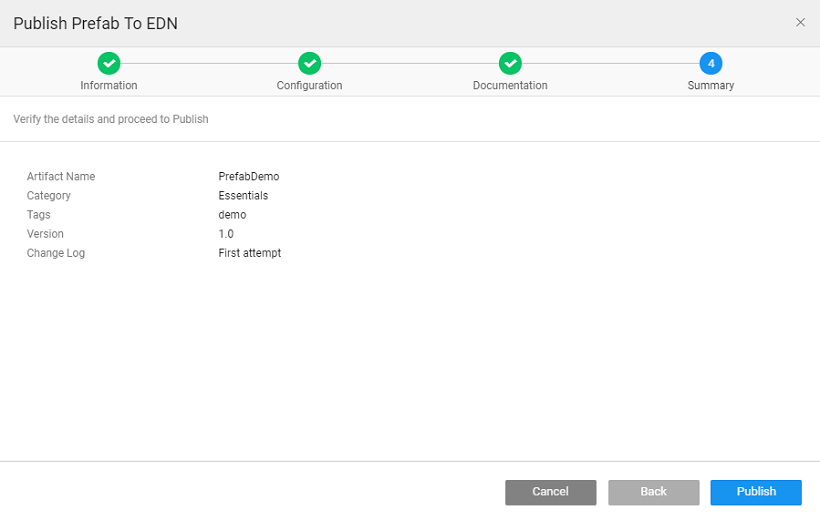Go to the Information step label

pos(109,86)
